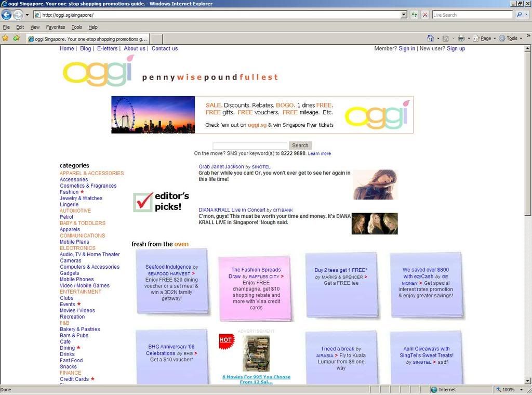This screenshot has width=532, height=395.
Task: Open the Favorites menu
Action: click(55, 27)
